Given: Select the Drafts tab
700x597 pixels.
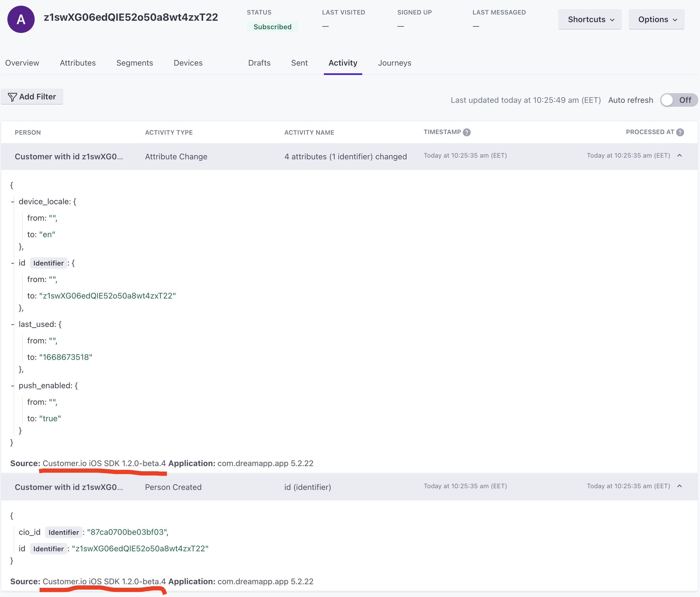Looking at the screenshot, I should click(259, 63).
